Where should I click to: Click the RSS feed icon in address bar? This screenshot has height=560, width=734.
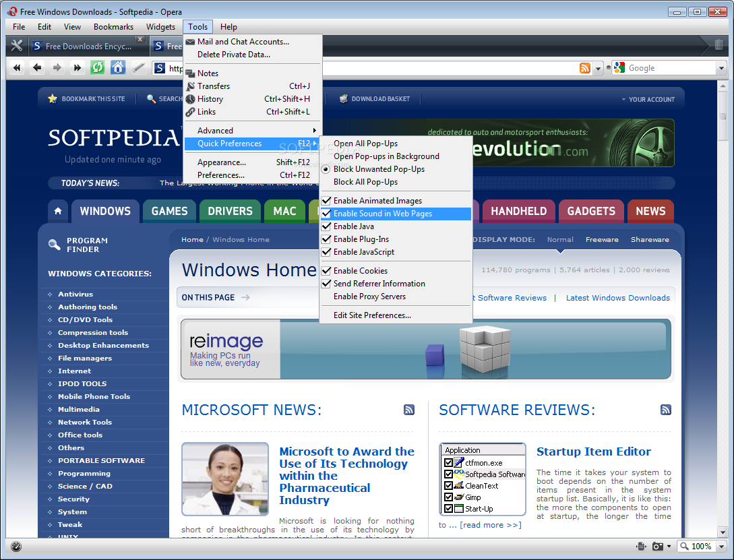[x=584, y=68]
